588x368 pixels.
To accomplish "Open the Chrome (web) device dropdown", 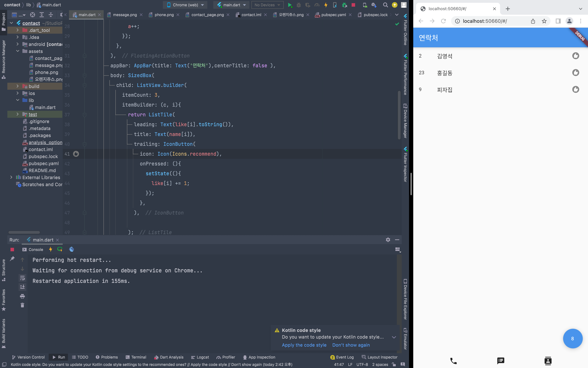I will tap(186, 5).
